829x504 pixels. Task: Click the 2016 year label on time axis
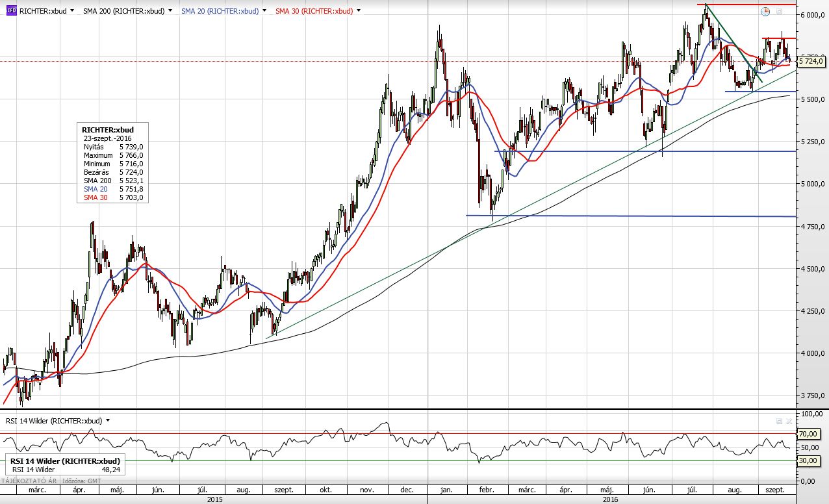point(611,499)
